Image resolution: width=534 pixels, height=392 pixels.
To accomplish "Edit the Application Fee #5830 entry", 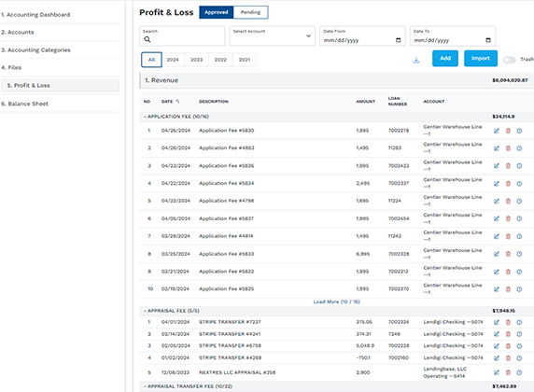I will pyautogui.click(x=497, y=131).
